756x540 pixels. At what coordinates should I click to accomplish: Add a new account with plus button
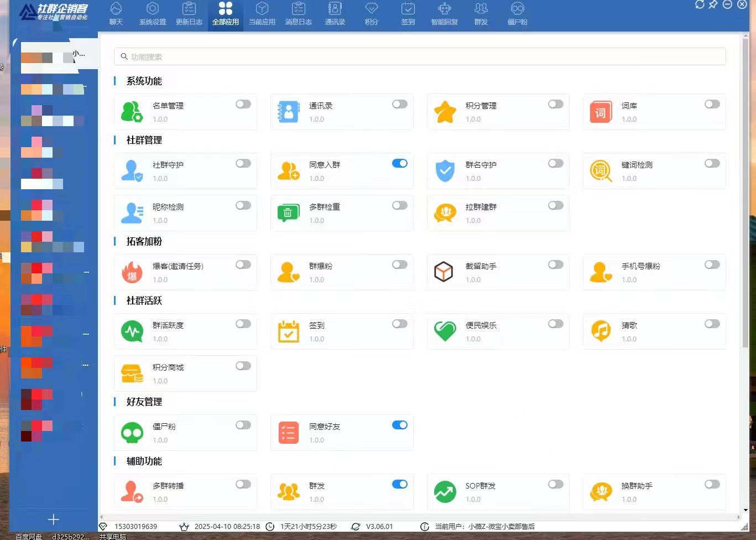coord(54,519)
